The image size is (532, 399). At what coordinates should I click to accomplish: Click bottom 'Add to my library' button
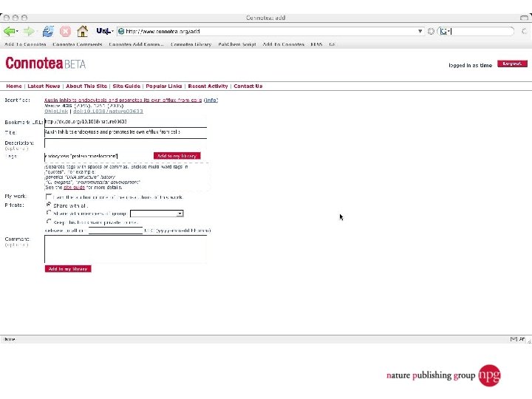(68, 269)
